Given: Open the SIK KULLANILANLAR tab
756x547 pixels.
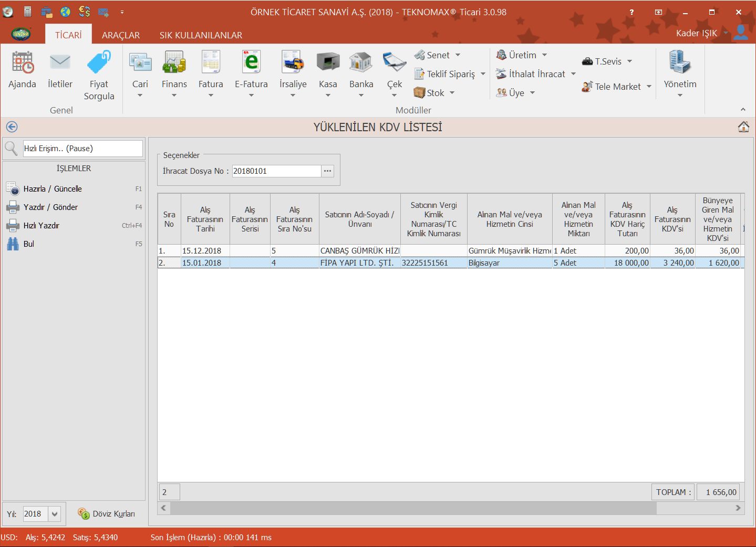Looking at the screenshot, I should pyautogui.click(x=201, y=35).
